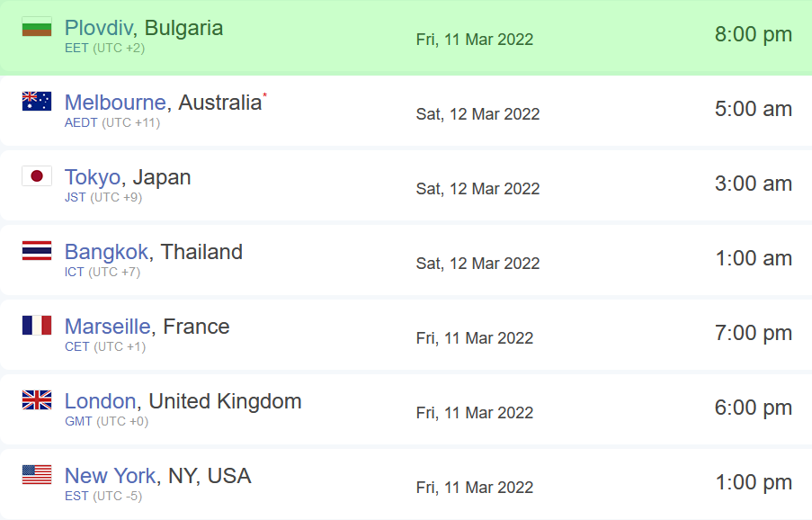Click the USA flag icon
Image resolution: width=812 pixels, height=520 pixels.
[x=37, y=475]
